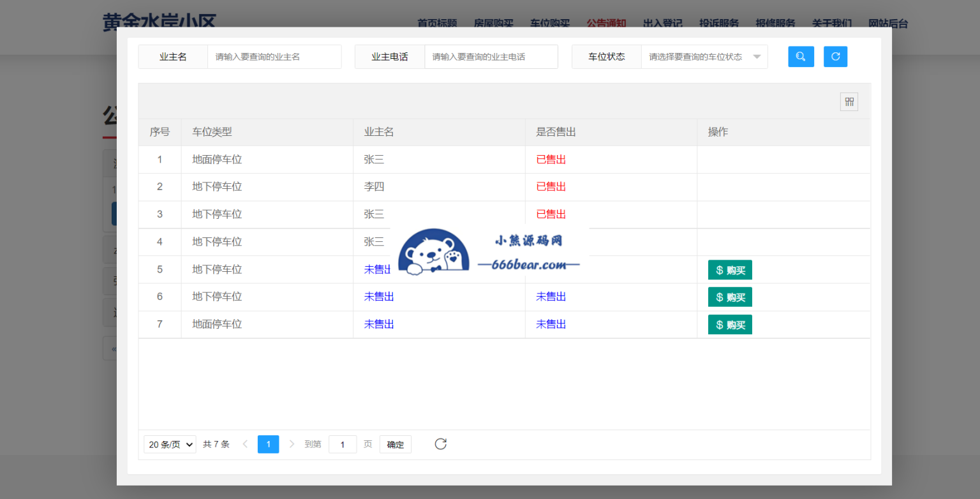Click the next page arrow
The width and height of the screenshot is (980, 499).
291,443
